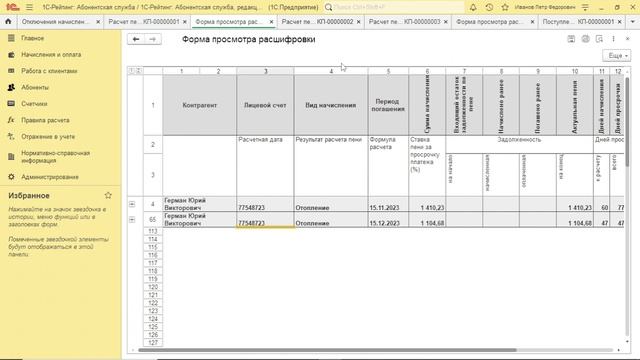Click the Правила расчета fx icon
The height and width of the screenshot is (360, 640).
point(11,120)
